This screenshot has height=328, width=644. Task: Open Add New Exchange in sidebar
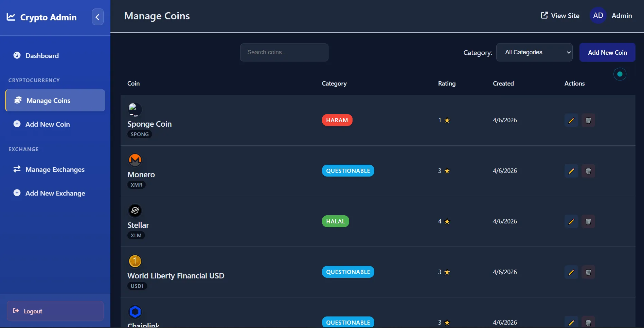[x=55, y=193]
